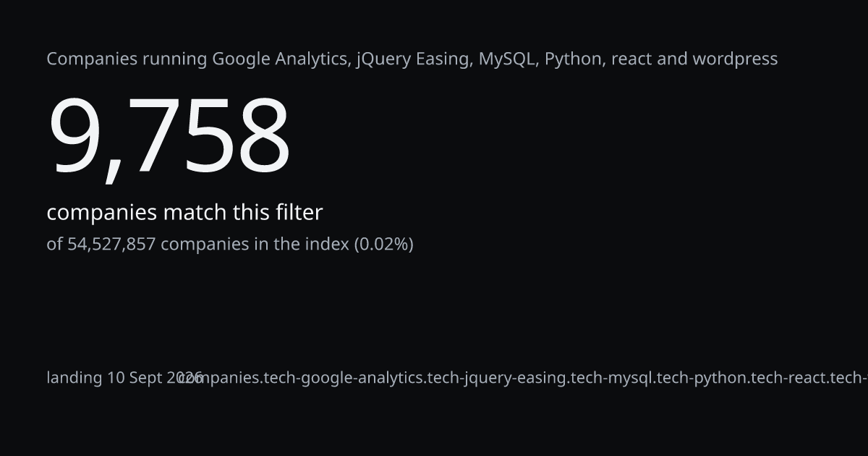The image size is (868, 456).
Task: Click the (0.02%) percentage text
Action: point(383,245)
